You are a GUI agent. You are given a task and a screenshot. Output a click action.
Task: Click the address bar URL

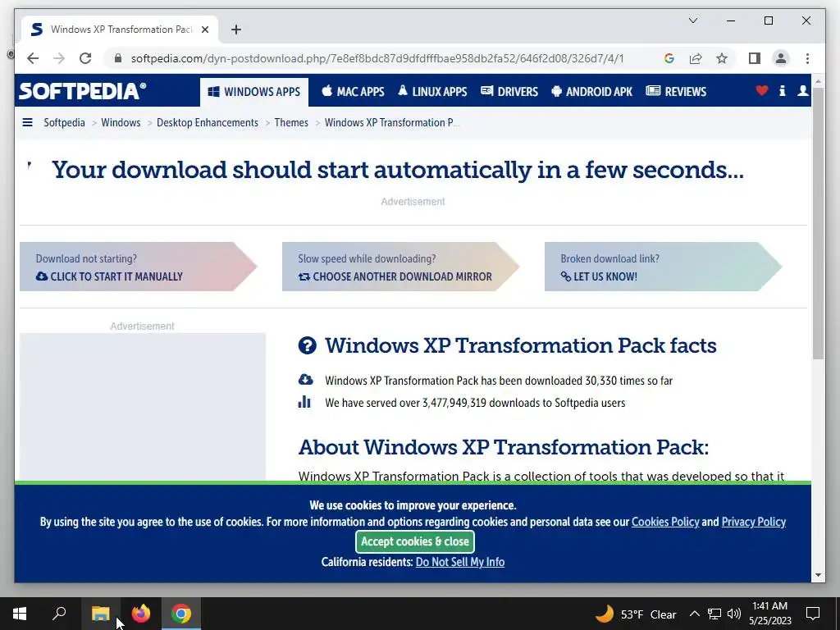[377, 58]
